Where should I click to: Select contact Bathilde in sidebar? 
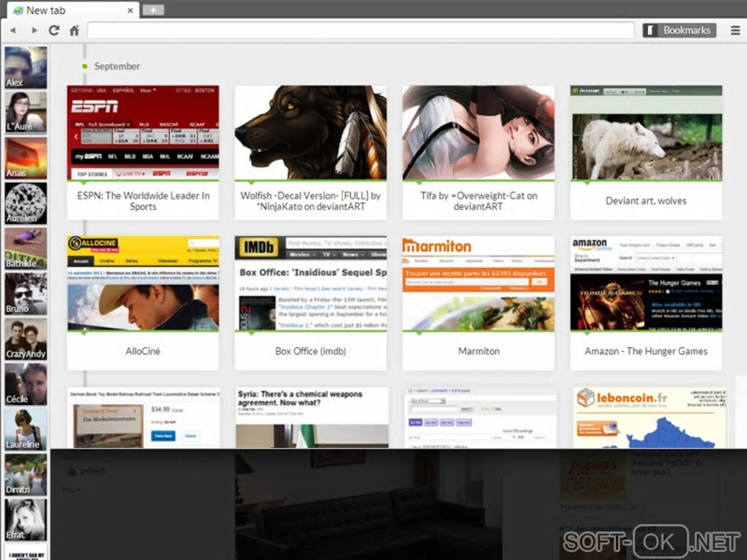[x=26, y=248]
